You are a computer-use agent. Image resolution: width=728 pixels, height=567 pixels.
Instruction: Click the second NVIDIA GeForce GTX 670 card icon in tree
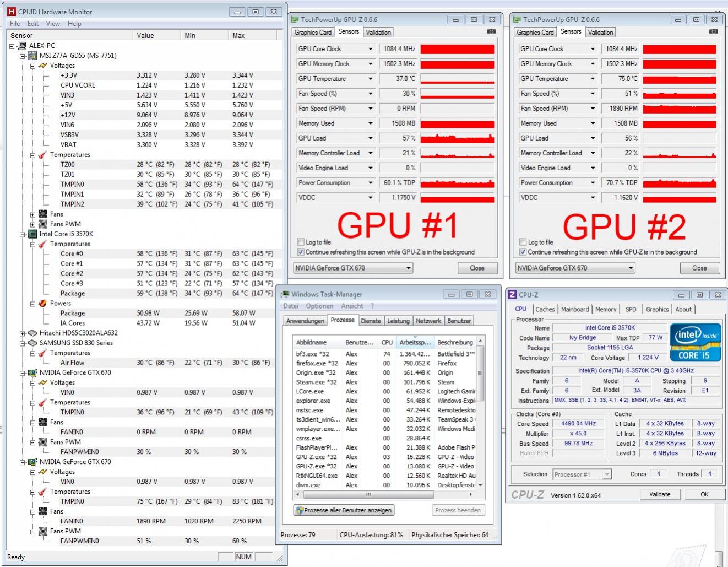coord(32,462)
